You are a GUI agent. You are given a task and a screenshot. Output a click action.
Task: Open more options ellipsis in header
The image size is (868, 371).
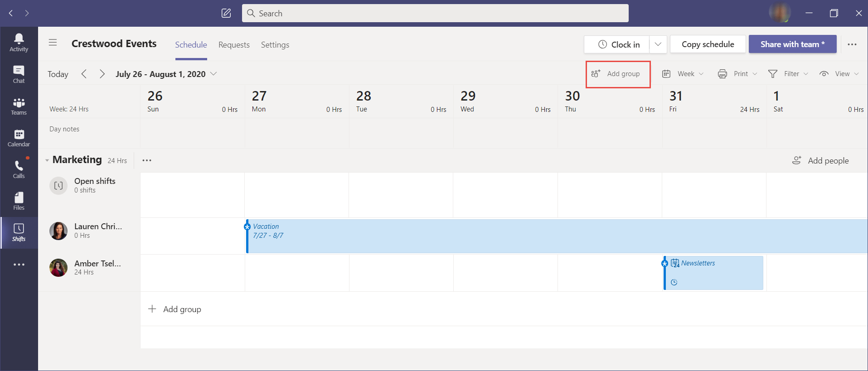852,44
